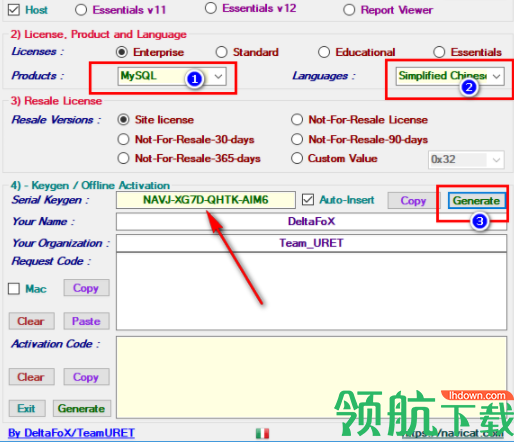Choose the Standard license radio

[x=221, y=52]
